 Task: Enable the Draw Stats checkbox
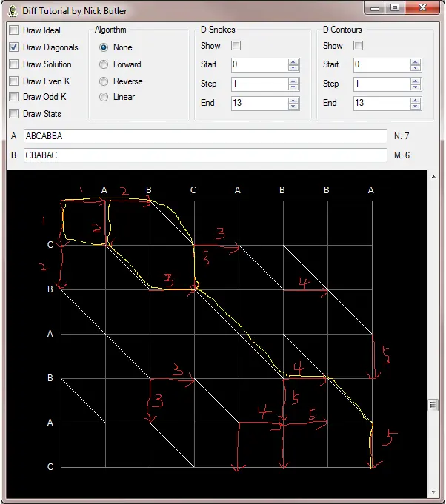(14, 113)
